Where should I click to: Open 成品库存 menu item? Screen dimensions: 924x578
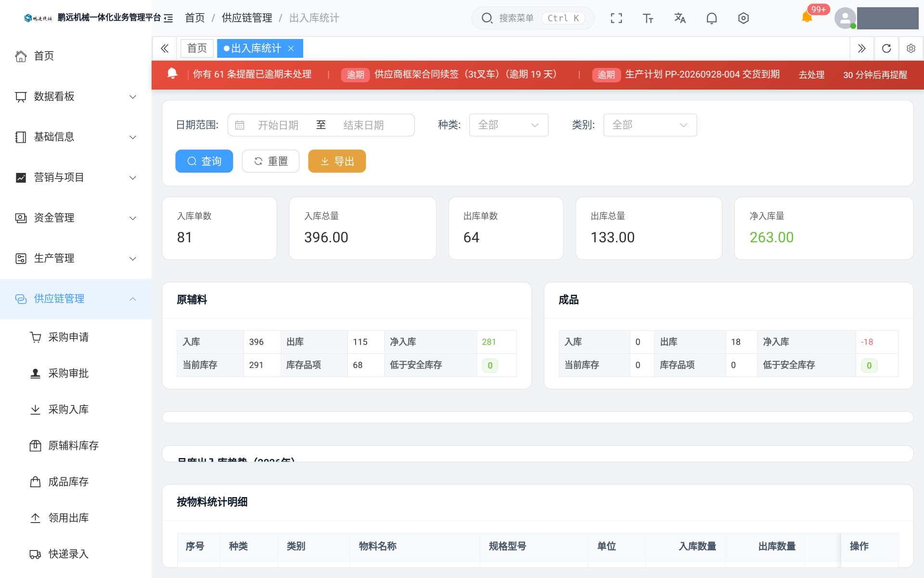[x=76, y=482]
